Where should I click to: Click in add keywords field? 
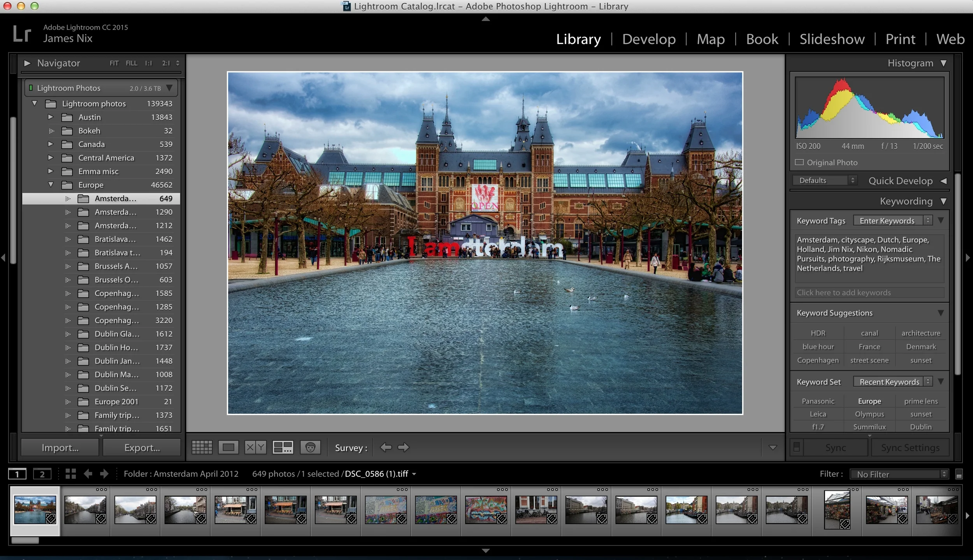869,293
